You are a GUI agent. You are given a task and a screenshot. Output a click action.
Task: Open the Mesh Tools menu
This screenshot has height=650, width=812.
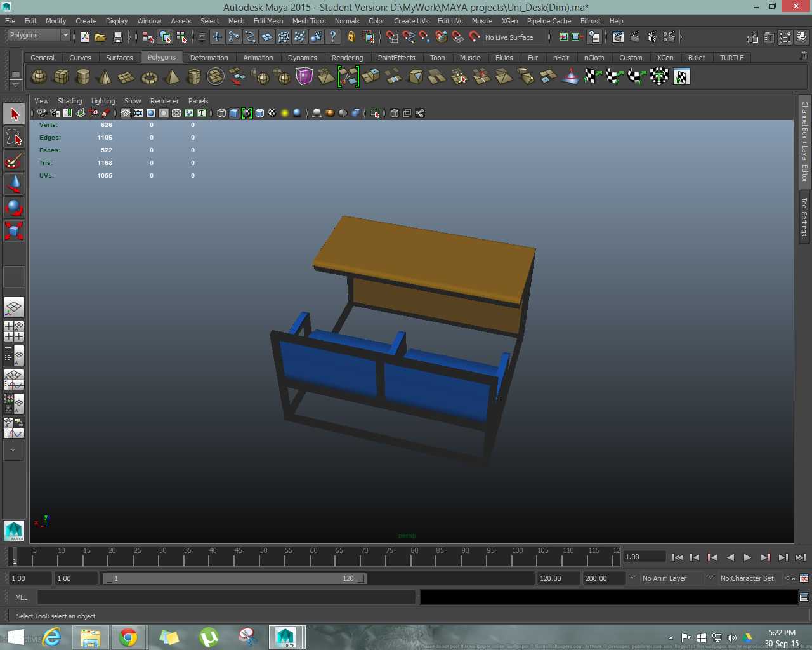point(309,21)
